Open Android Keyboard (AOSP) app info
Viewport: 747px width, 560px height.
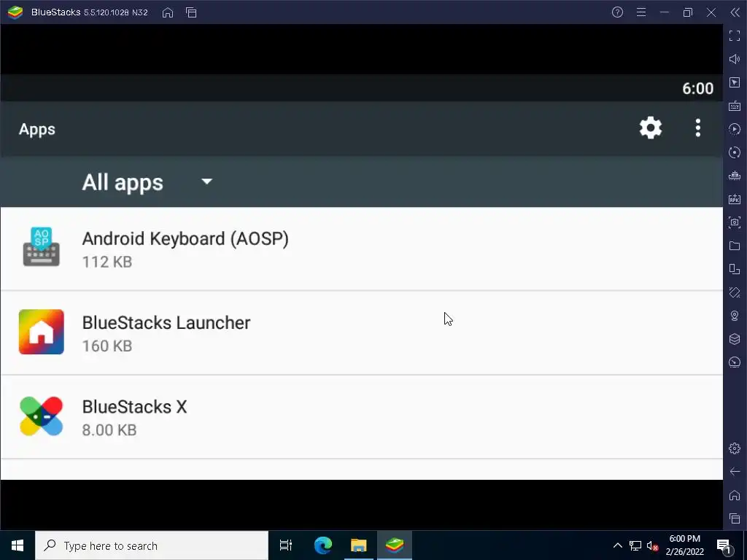click(x=362, y=249)
